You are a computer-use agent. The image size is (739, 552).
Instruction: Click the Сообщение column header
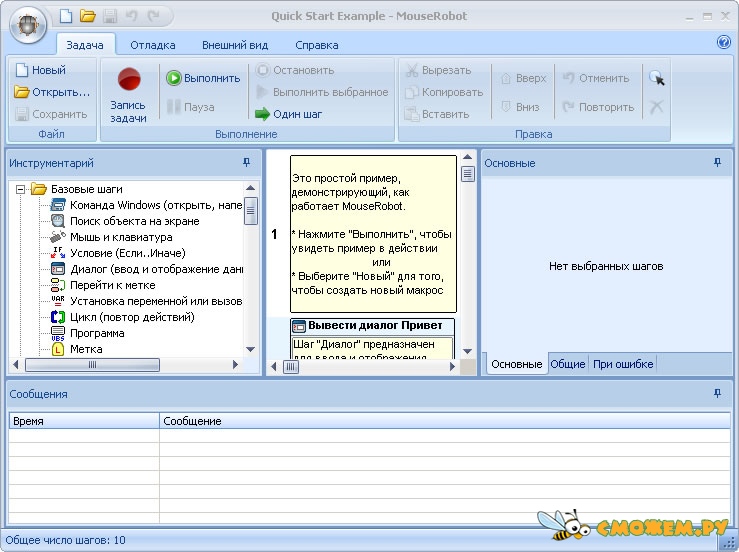point(445,421)
